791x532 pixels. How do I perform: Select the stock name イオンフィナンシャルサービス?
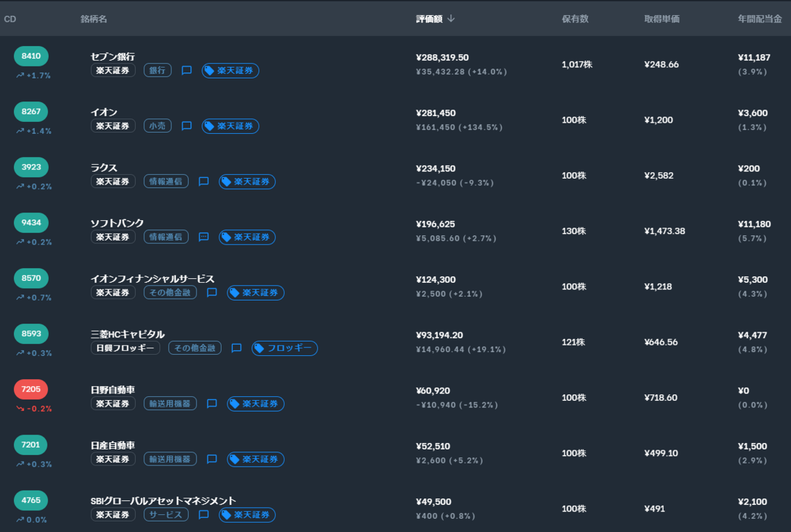pyautogui.click(x=152, y=279)
